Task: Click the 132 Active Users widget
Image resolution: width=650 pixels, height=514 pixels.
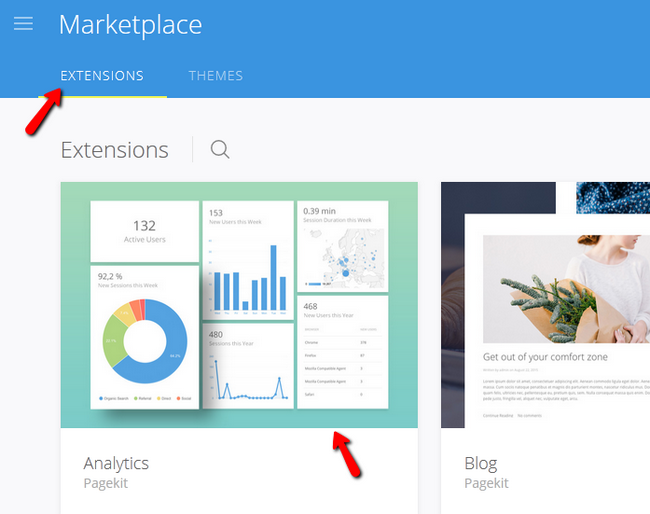Action: [x=144, y=231]
